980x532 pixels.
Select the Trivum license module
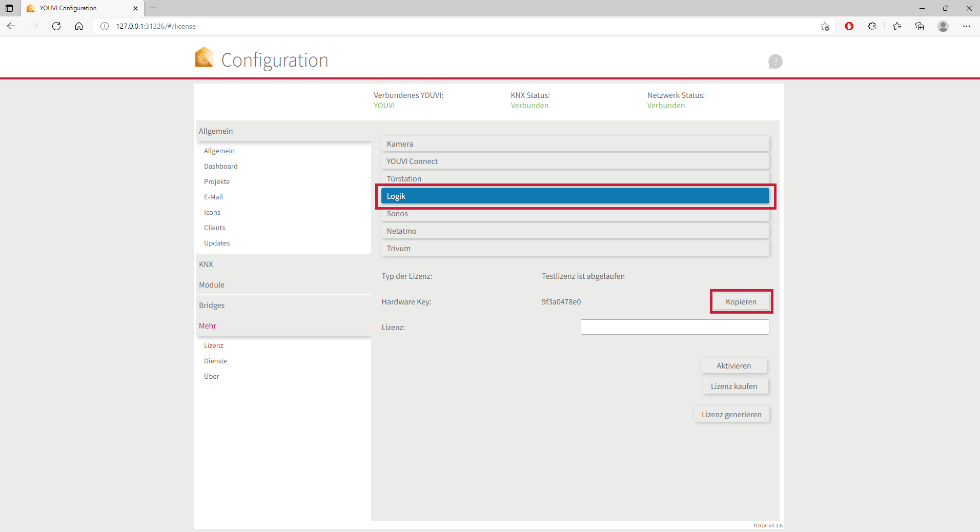[x=575, y=249]
